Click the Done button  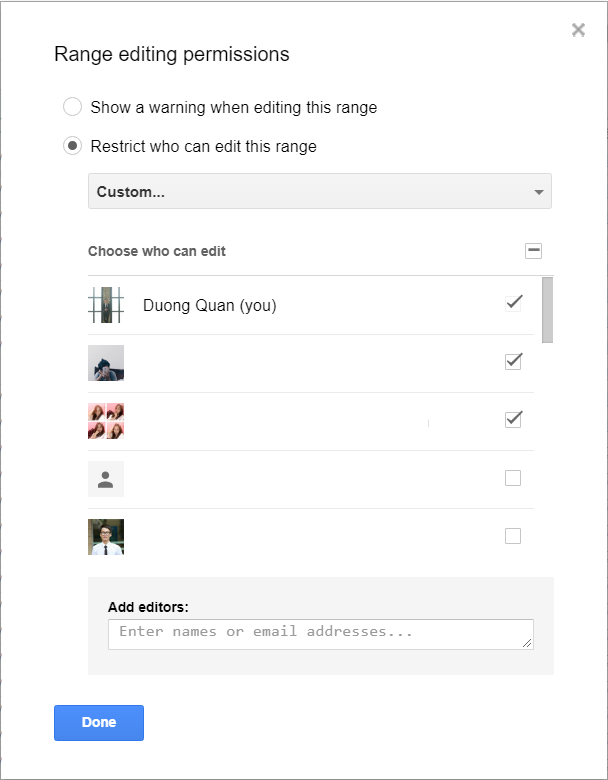[99, 722]
